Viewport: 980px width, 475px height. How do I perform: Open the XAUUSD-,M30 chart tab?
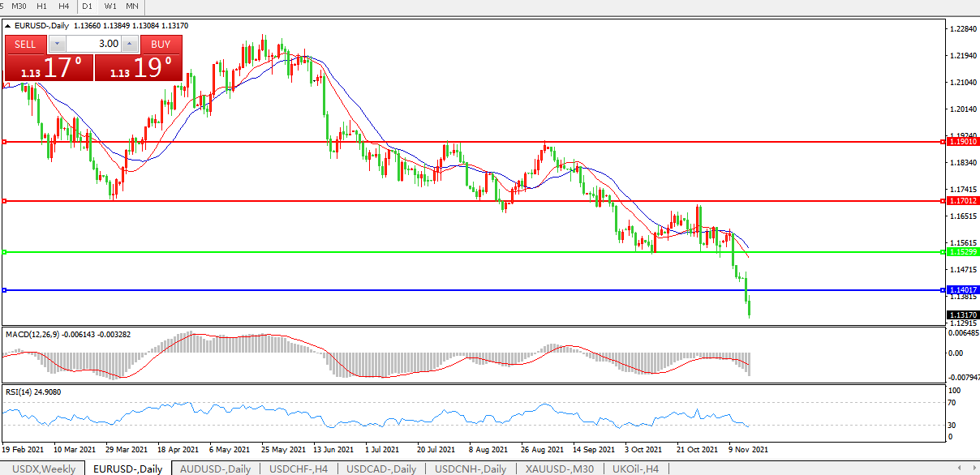[x=559, y=469]
